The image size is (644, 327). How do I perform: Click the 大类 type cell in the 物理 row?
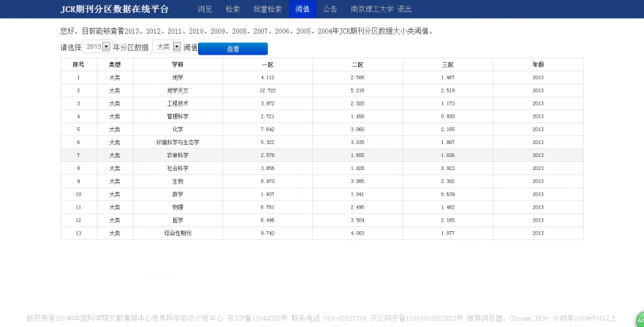(x=114, y=208)
